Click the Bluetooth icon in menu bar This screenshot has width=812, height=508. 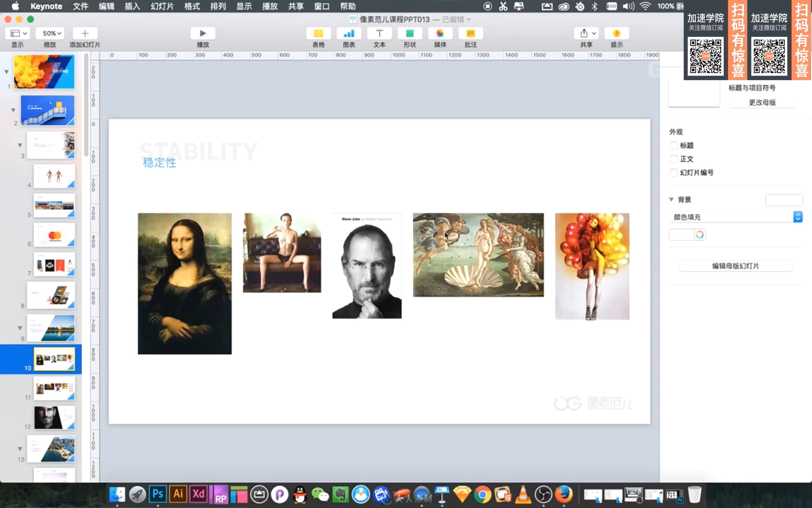click(x=594, y=6)
